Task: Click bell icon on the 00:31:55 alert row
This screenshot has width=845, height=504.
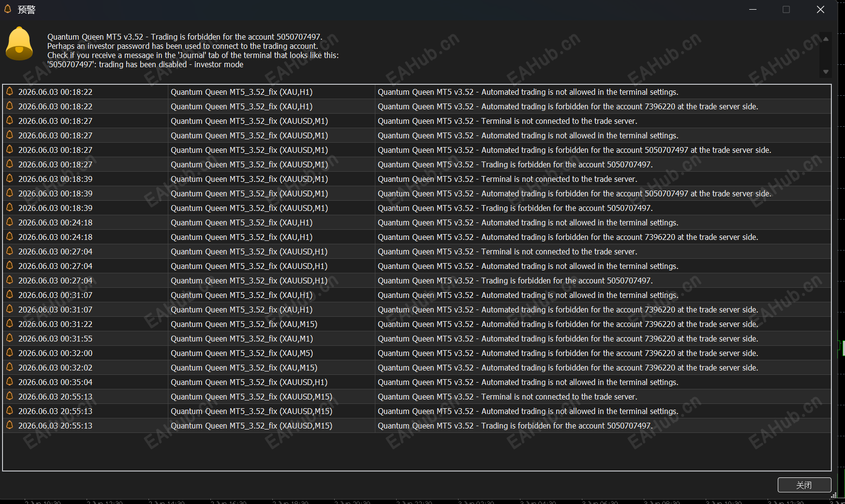Action: pyautogui.click(x=10, y=338)
